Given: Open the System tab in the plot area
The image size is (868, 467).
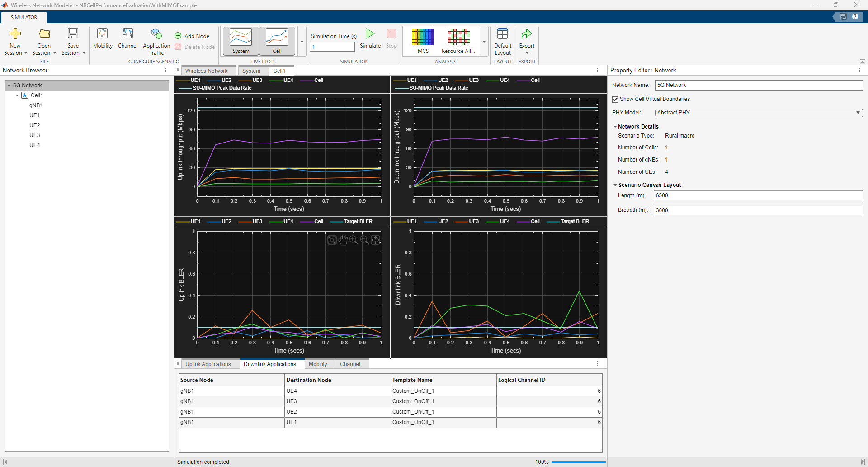Looking at the screenshot, I should (252, 71).
